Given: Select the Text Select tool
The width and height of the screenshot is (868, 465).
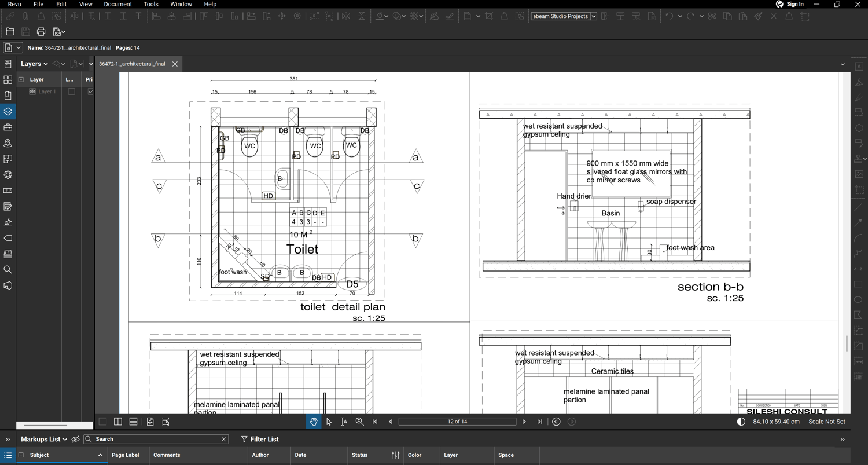Looking at the screenshot, I should pyautogui.click(x=344, y=422).
